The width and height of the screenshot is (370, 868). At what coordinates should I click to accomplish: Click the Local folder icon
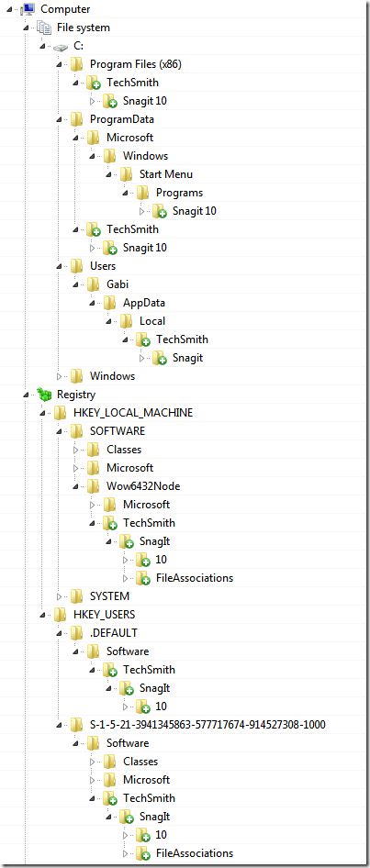tap(127, 321)
